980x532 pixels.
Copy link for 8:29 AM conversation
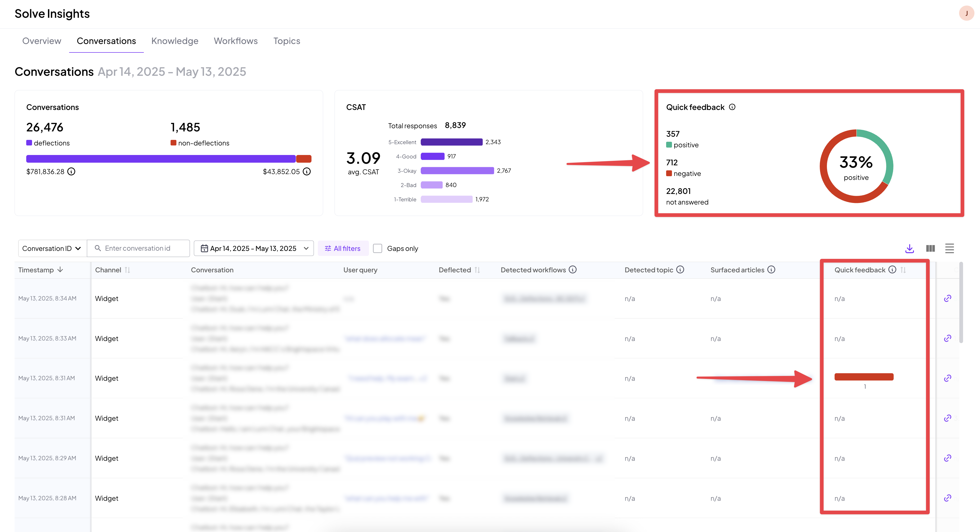948,458
